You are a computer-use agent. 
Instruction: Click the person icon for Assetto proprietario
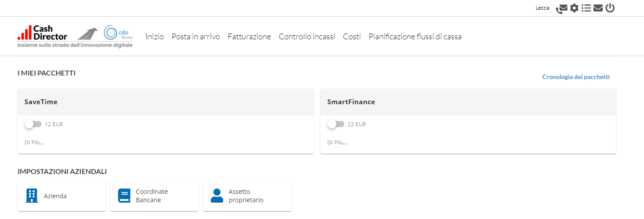coord(217,196)
